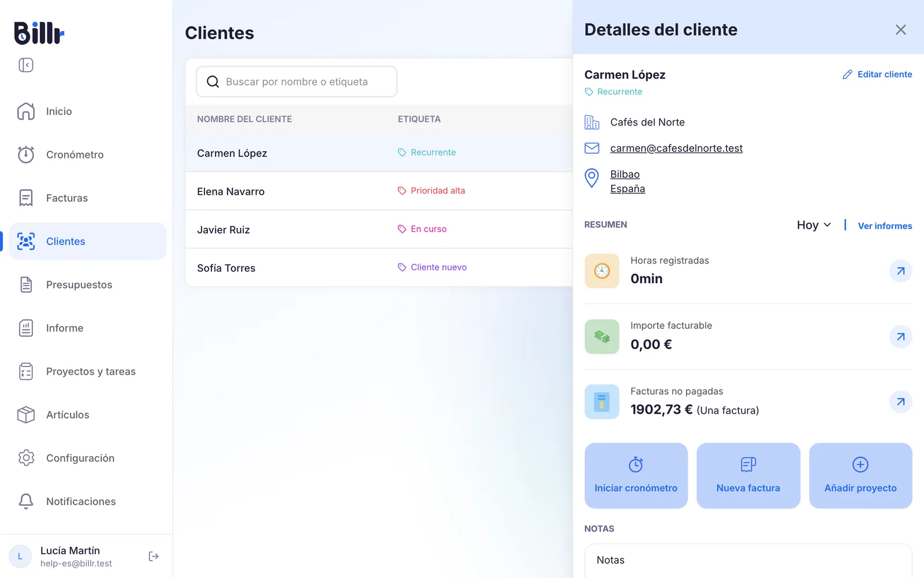Click the Billr logo
Screen dimensions: 924x578
tap(39, 33)
